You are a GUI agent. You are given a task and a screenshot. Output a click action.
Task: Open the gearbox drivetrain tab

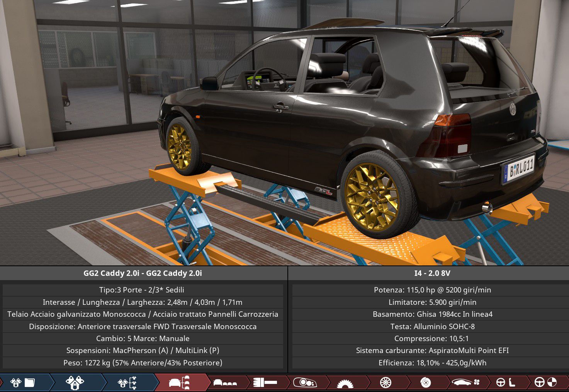[345, 382]
